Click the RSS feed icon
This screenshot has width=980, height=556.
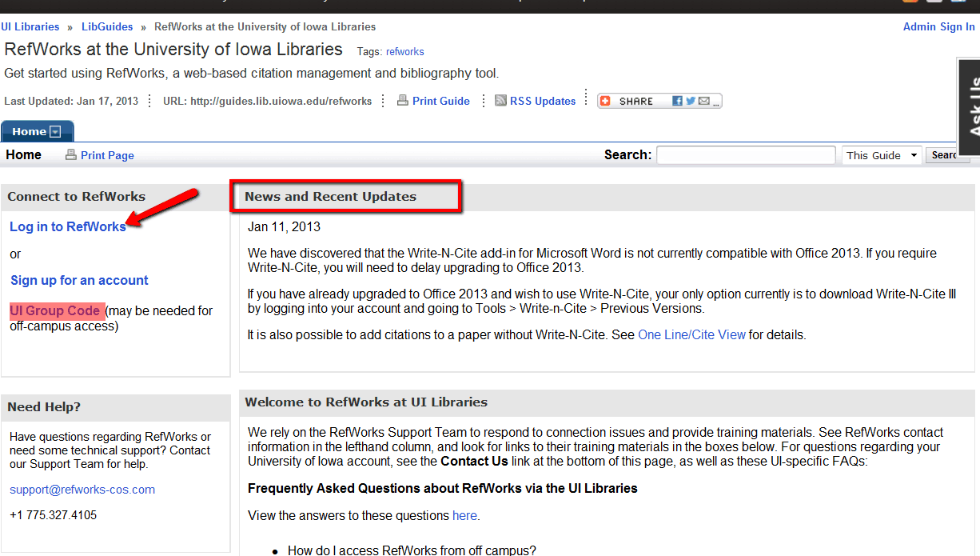[500, 101]
